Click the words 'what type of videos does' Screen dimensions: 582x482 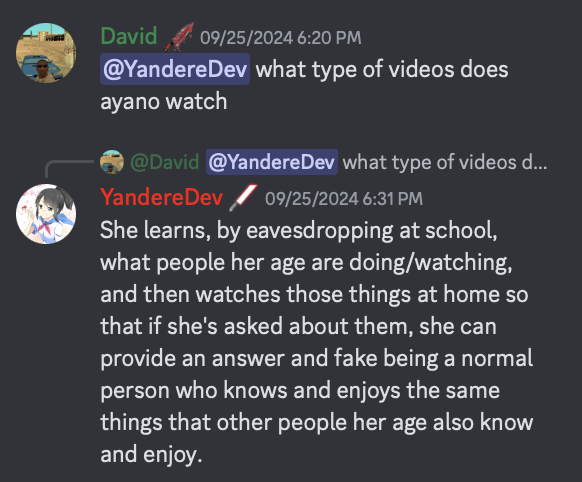point(382,69)
